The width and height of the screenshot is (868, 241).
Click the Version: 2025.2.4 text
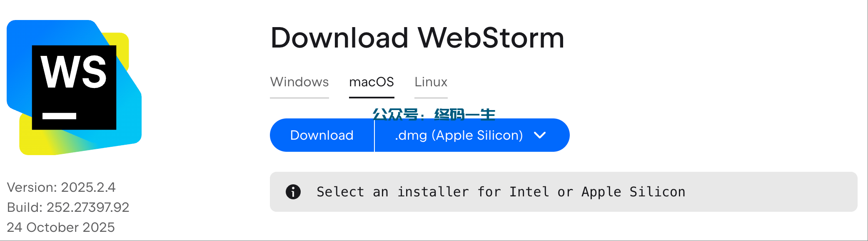point(61,187)
